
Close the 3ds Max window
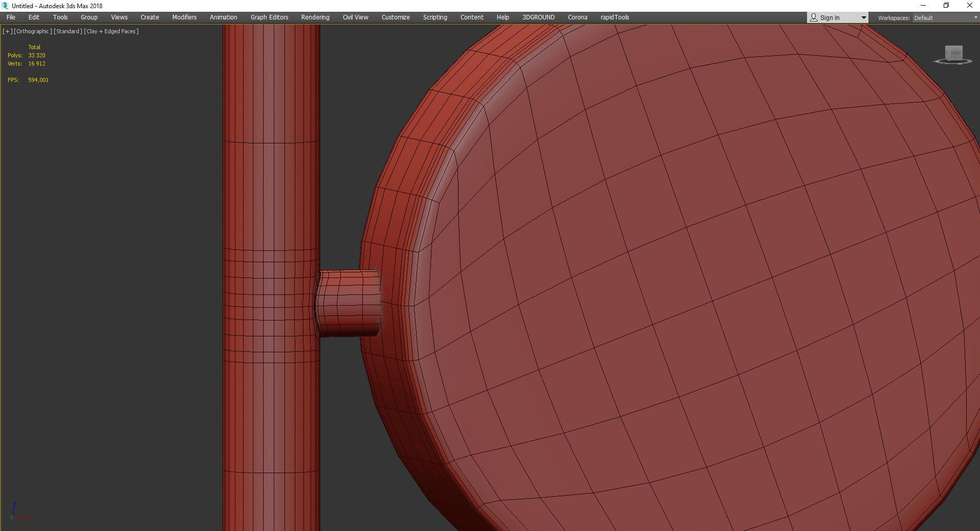click(969, 6)
